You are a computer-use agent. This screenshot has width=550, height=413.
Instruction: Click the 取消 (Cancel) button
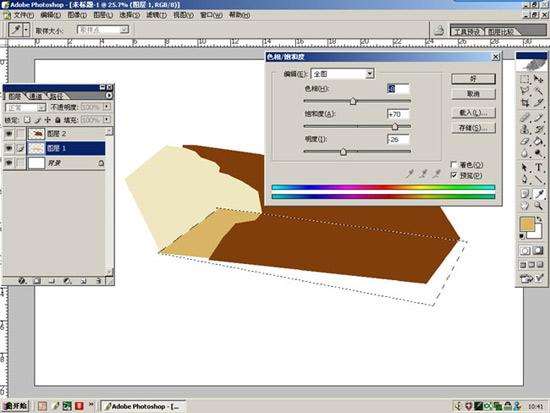click(473, 94)
